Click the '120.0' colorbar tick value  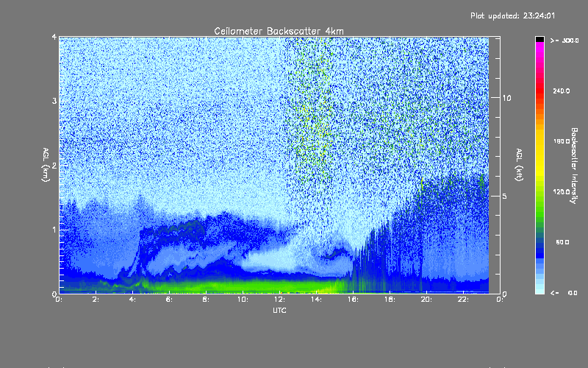(562, 192)
